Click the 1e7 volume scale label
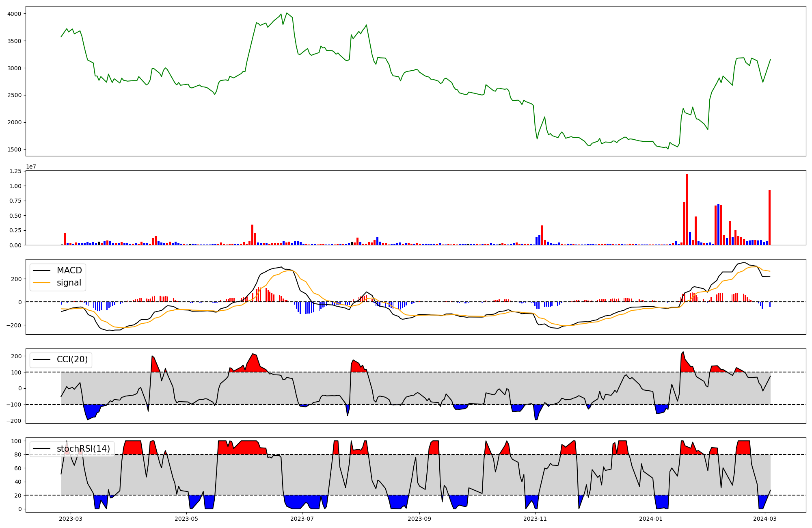Image resolution: width=812 pixels, height=528 pixels. pos(31,167)
